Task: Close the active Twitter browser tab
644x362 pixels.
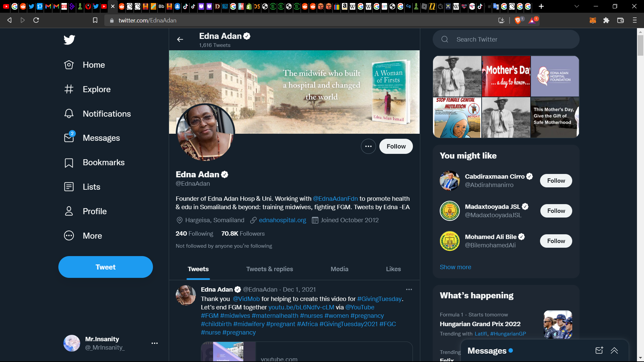Action: pos(113,6)
